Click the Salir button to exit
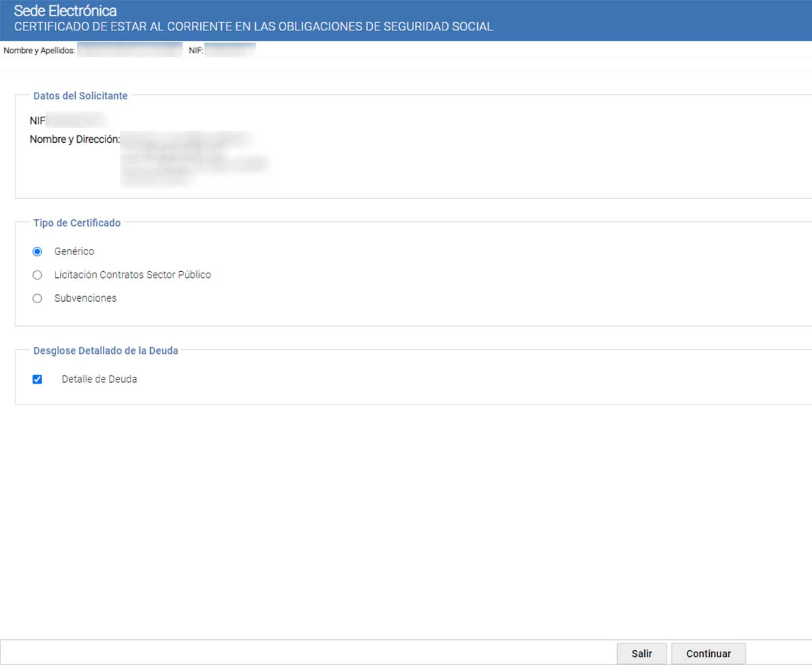 [641, 653]
